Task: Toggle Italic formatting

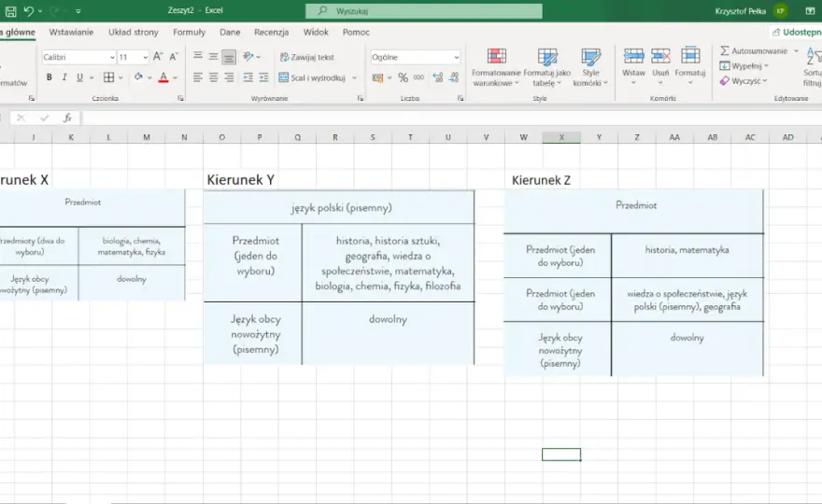Action: (64, 77)
